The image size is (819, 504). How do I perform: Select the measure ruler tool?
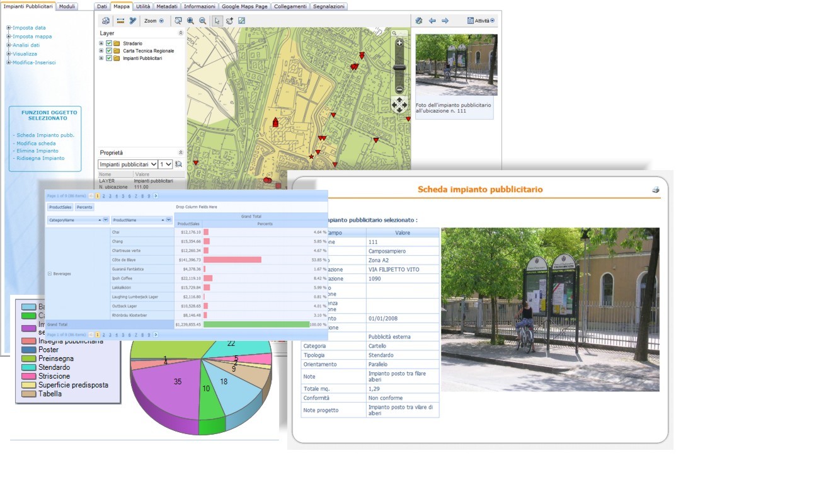(x=120, y=21)
